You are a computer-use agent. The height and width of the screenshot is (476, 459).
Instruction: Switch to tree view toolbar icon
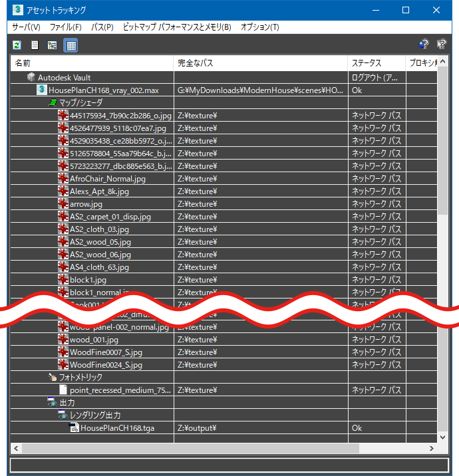tap(53, 45)
